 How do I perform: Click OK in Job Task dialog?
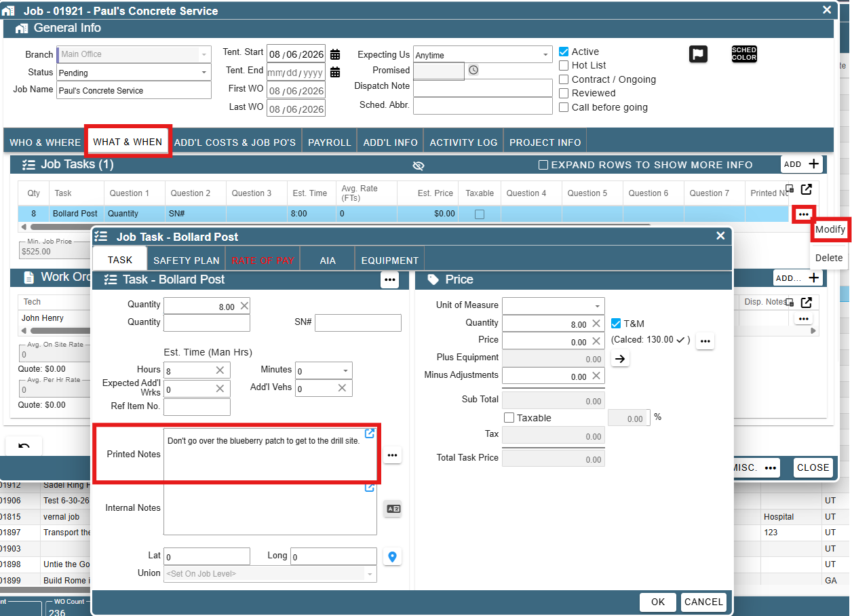658,602
